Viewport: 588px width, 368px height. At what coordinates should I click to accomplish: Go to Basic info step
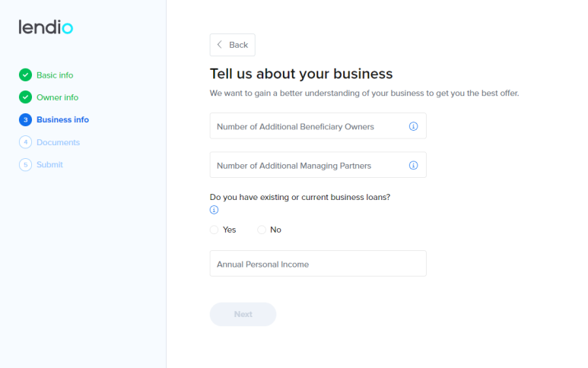(x=55, y=75)
